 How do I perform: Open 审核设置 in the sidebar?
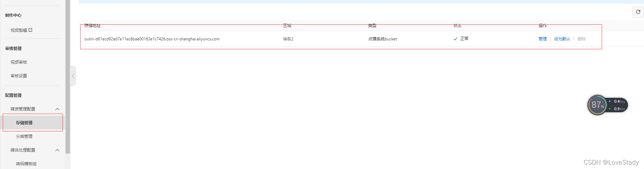tap(19, 76)
